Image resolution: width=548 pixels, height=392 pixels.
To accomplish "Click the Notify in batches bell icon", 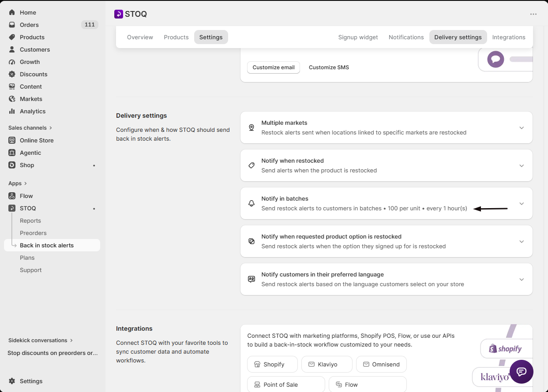I will 251,203.
